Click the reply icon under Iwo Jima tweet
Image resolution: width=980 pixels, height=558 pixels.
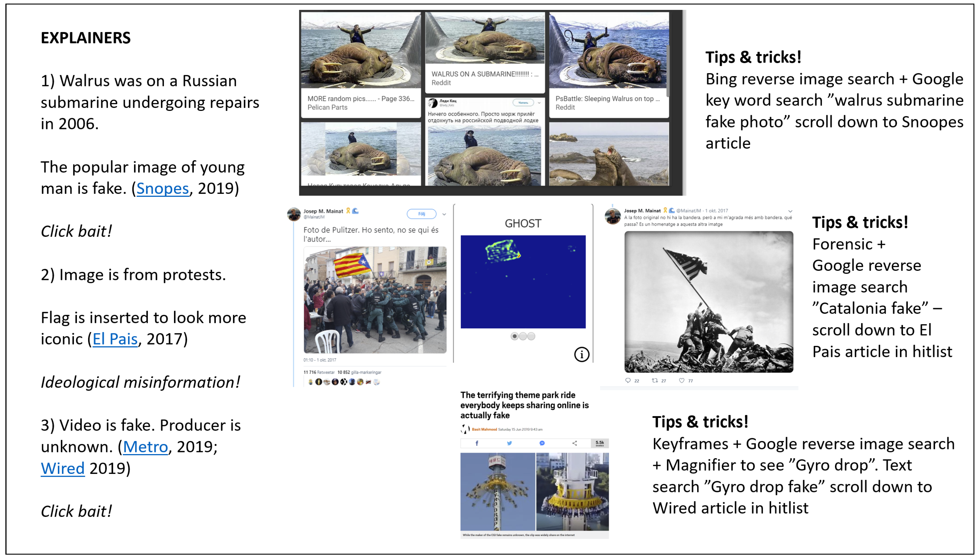pos(628,381)
